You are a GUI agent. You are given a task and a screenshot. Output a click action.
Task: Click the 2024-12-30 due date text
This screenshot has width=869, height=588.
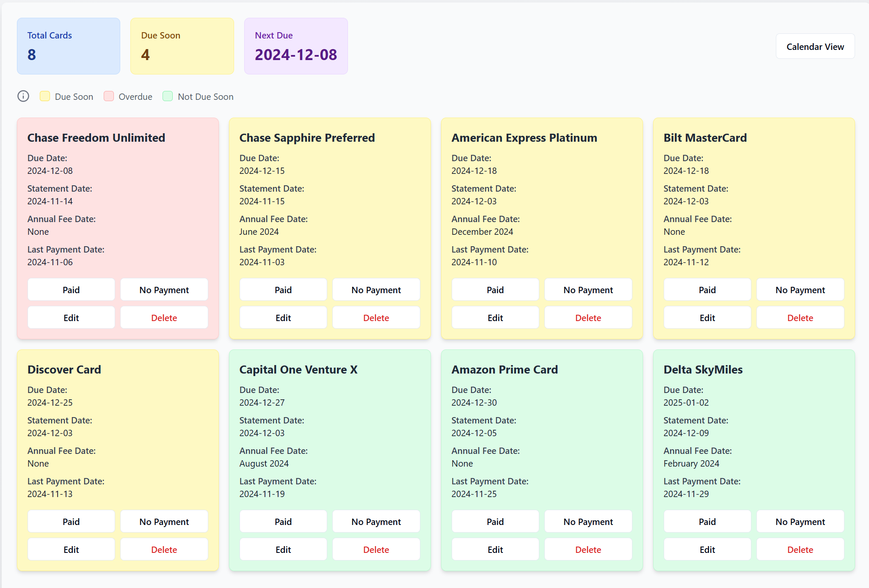pos(474,403)
